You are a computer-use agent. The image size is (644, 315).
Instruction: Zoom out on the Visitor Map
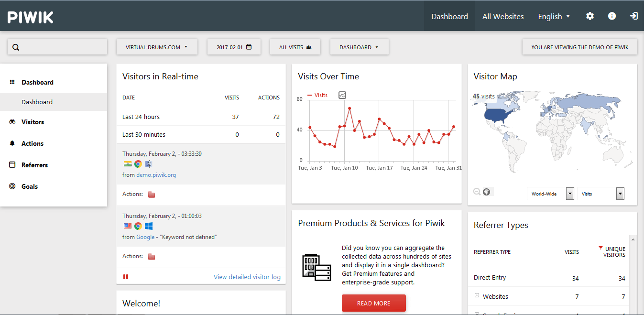[x=476, y=191]
